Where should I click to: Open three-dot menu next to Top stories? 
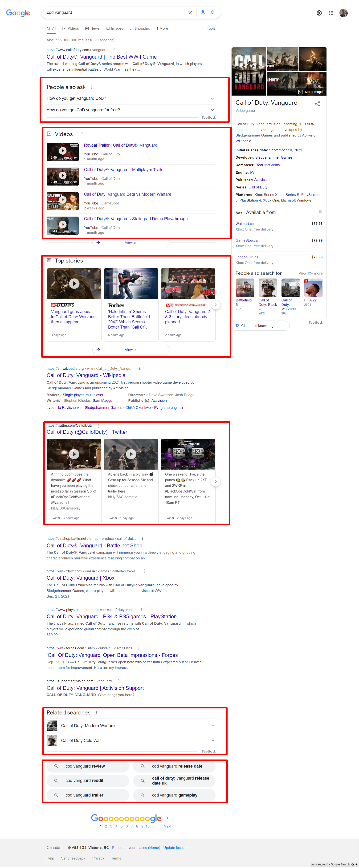tap(92, 261)
